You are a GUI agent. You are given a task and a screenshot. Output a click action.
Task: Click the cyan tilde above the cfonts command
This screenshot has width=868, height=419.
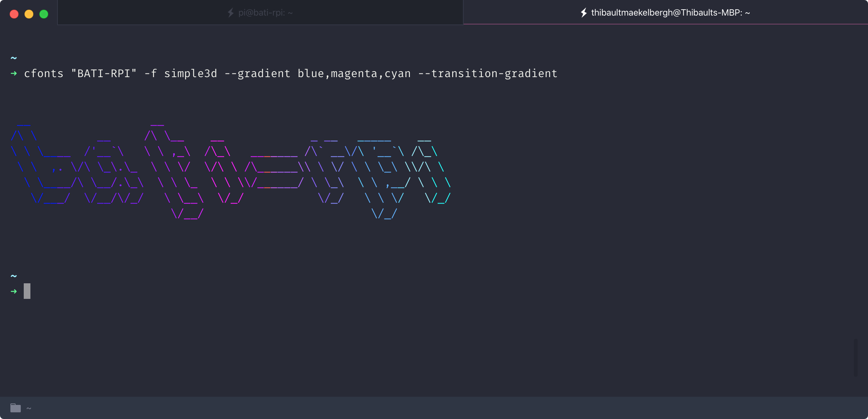pos(14,58)
